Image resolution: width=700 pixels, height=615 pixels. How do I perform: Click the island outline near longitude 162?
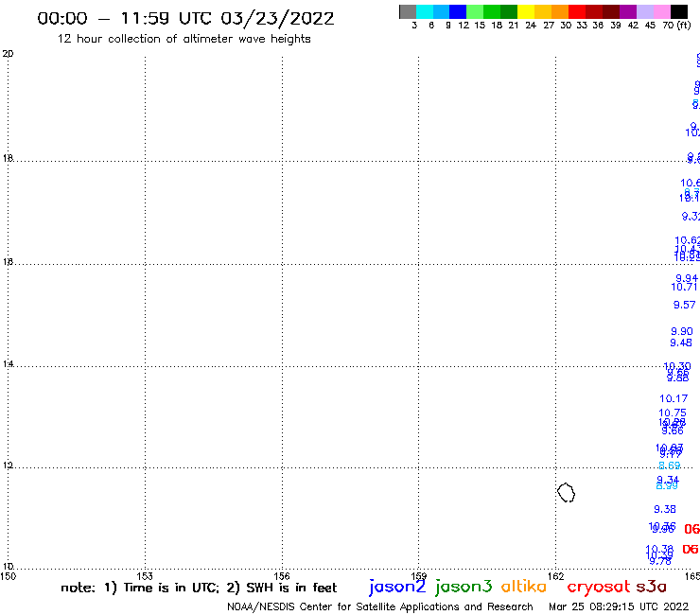click(x=566, y=493)
